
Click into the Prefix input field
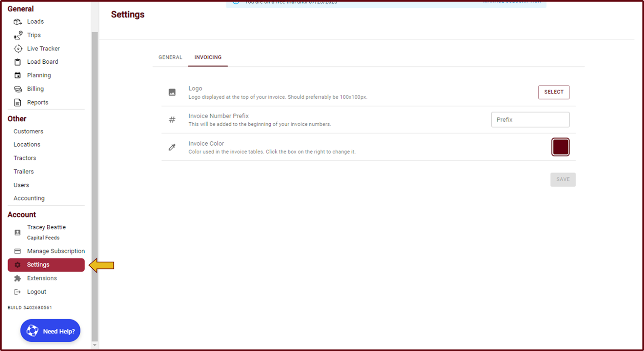(530, 119)
